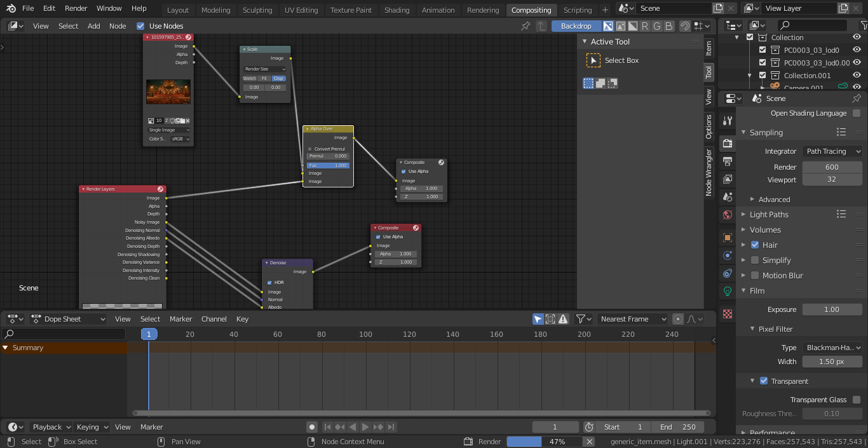The height and width of the screenshot is (448, 868).
Task: Play the animation forward
Action: (366, 427)
